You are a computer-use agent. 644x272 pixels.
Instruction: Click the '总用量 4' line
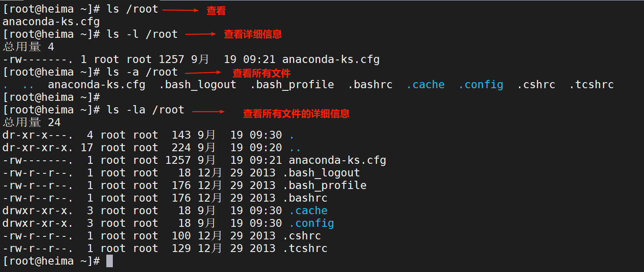click(x=28, y=46)
